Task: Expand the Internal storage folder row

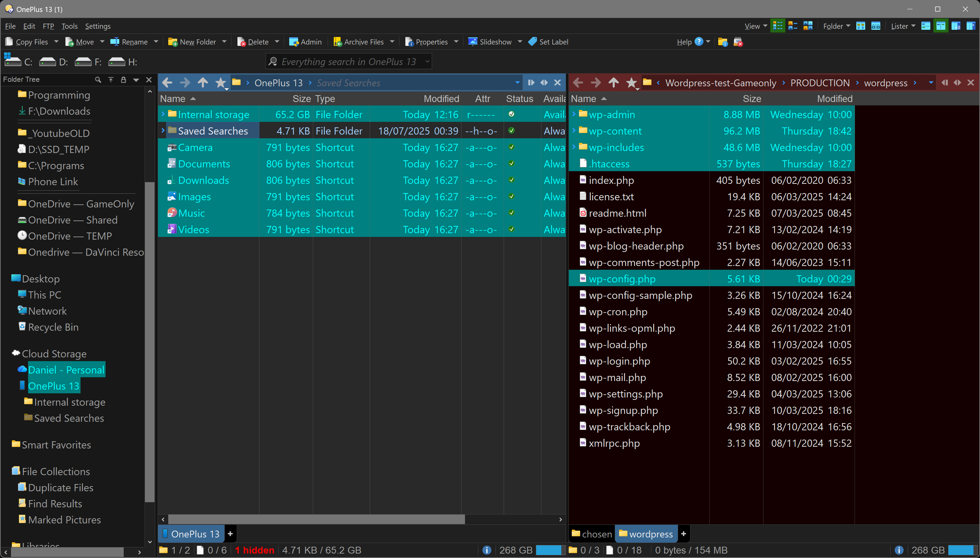Action: [163, 114]
